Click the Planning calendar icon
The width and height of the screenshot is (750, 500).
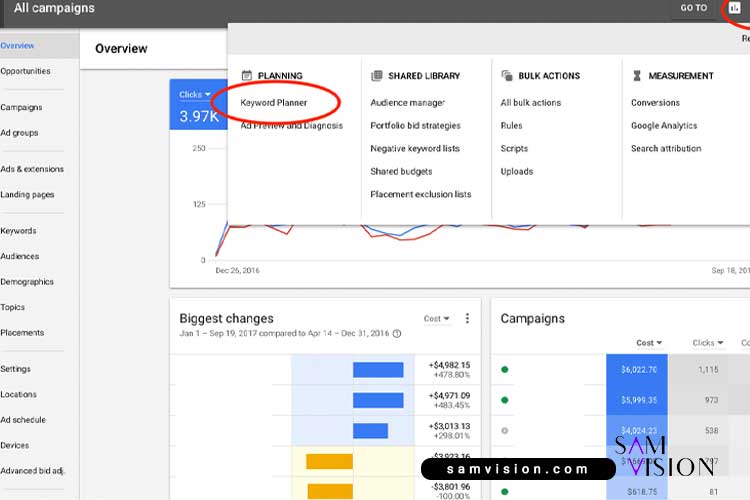pos(247,75)
